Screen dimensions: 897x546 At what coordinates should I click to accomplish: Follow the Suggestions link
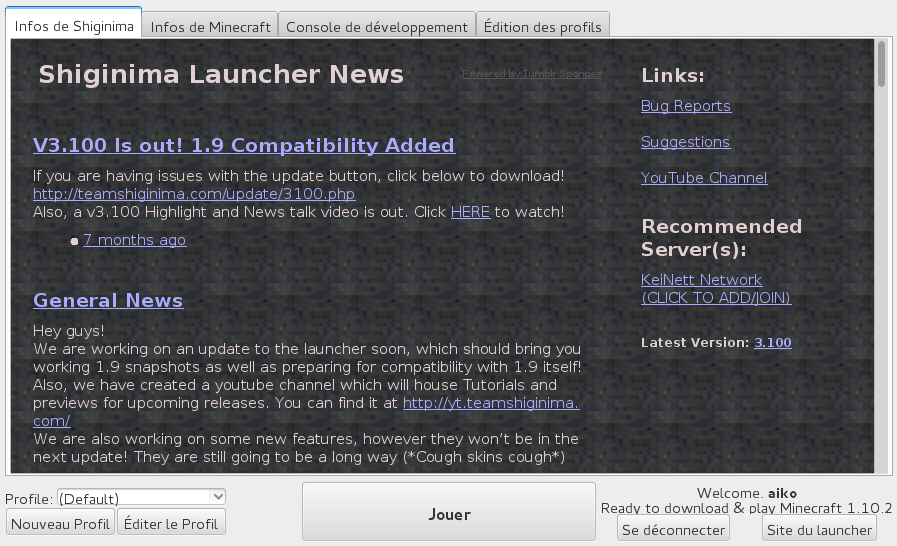pos(685,142)
